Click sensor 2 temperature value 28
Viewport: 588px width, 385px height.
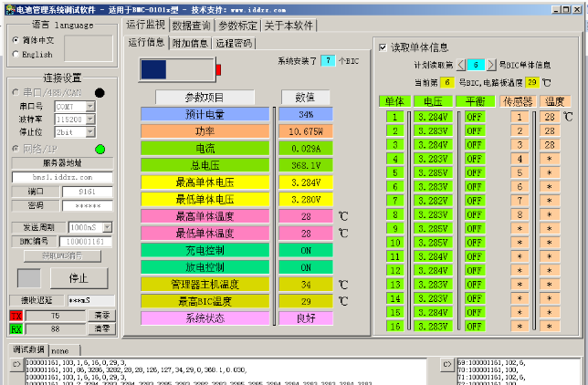tap(550, 130)
